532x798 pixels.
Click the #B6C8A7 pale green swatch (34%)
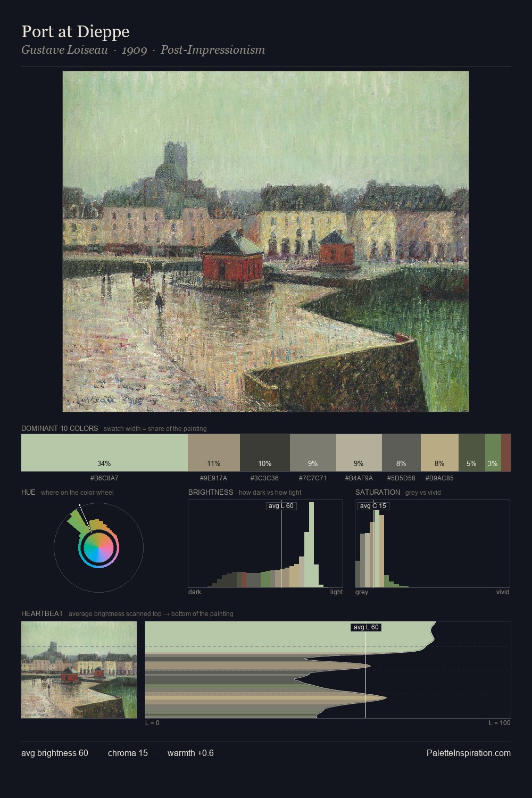[x=104, y=453]
